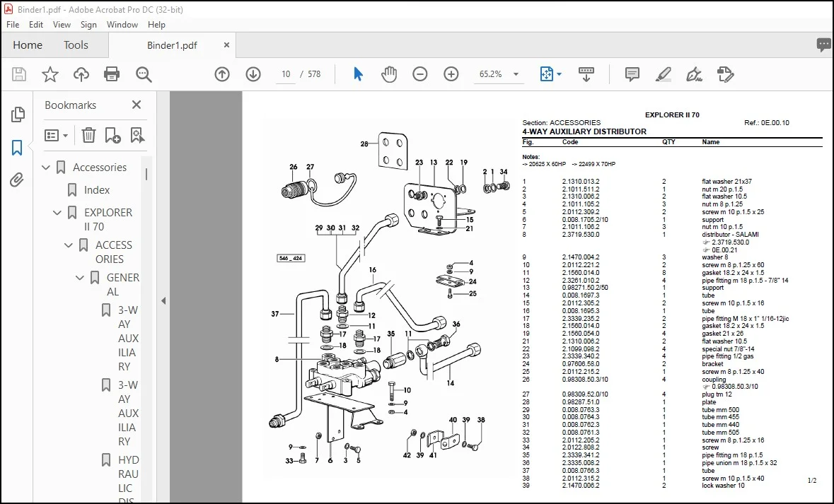Click the stamp tool icon

tap(725, 74)
